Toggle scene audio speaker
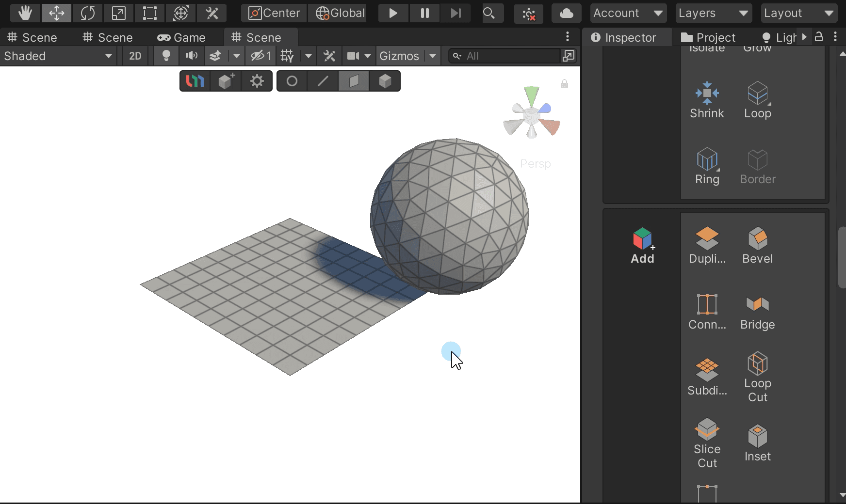Viewport: 846px width, 504px height. pyautogui.click(x=192, y=56)
